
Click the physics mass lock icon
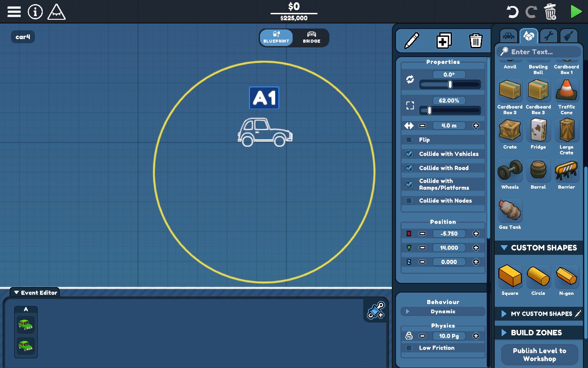[409, 336]
